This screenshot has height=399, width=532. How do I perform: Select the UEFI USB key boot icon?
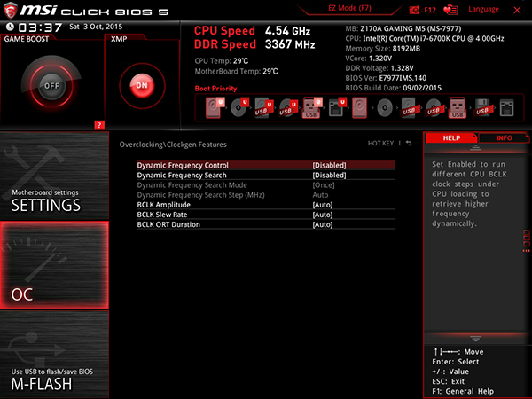[312, 107]
